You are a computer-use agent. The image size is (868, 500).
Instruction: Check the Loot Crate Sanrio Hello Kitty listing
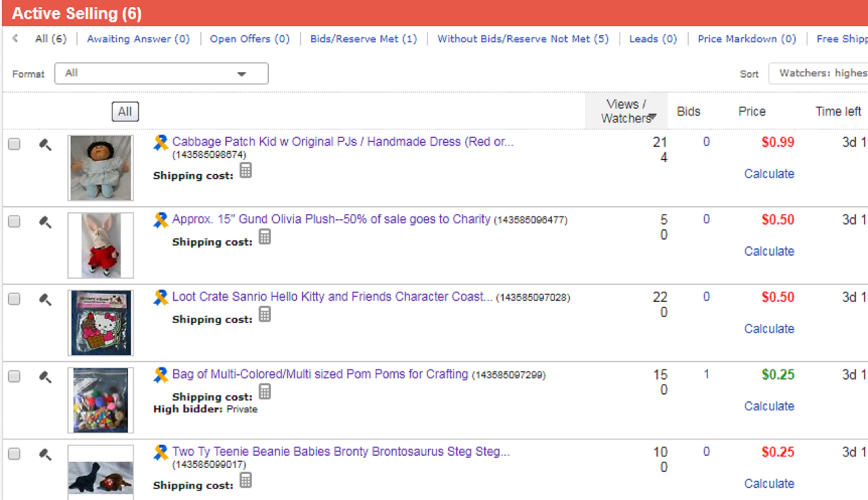14,299
